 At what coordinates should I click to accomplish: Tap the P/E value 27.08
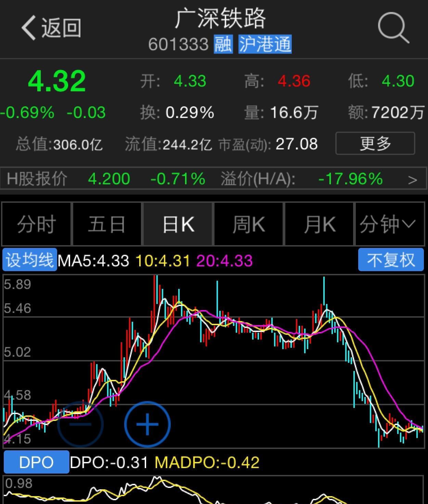point(297,144)
